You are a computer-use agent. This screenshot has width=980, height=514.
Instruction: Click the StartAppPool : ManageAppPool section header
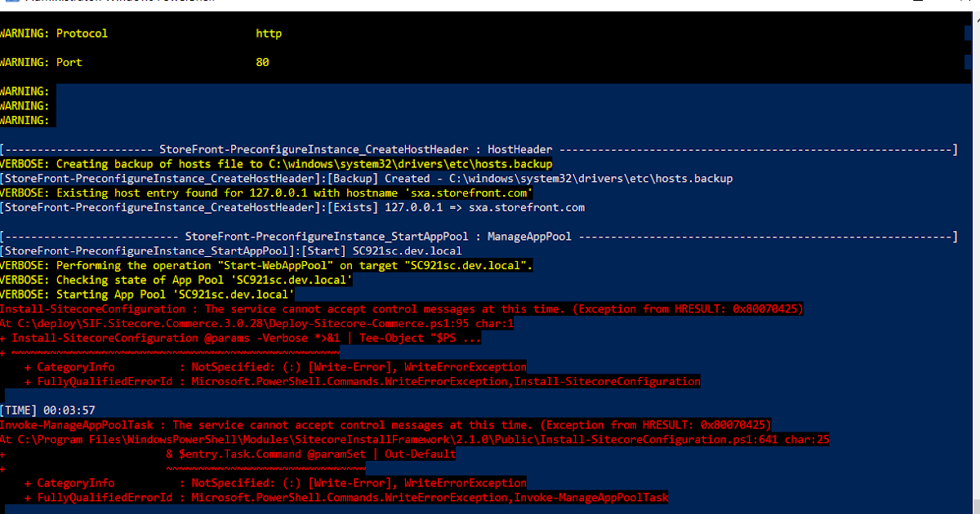coord(478,237)
